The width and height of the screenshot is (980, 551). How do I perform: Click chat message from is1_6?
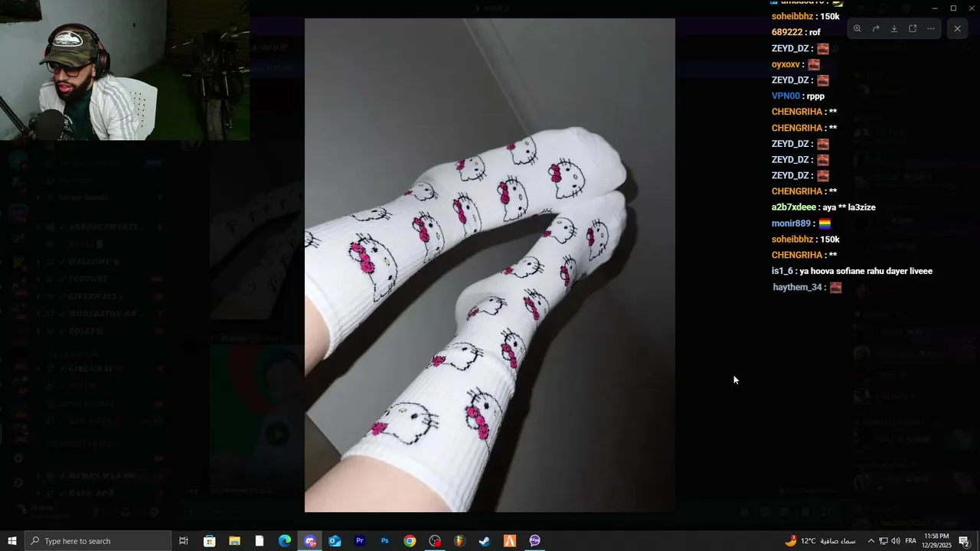pos(852,271)
